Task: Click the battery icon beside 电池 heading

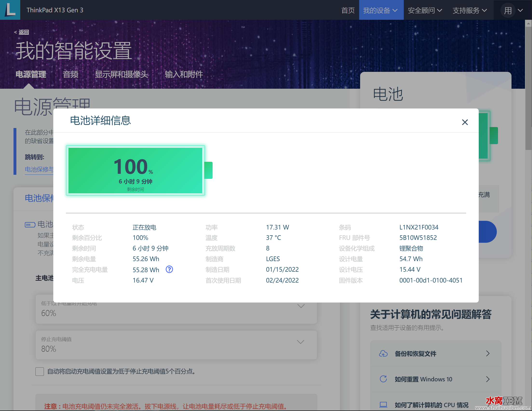Action: click(30, 224)
